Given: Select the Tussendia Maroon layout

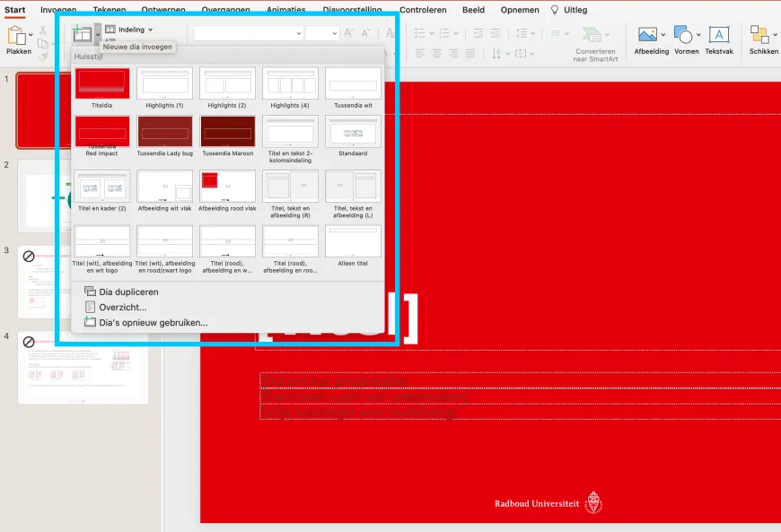Looking at the screenshot, I should coord(228,131).
